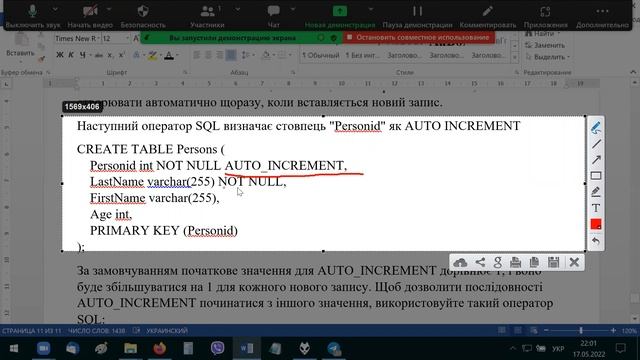Expand arrow next to Chat button
Image resolution: width=640 pixels, height=360 pixels.
pos(293,9)
